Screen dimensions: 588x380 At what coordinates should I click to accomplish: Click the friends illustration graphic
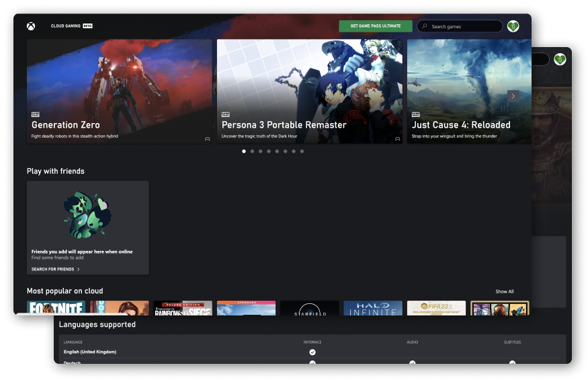(x=87, y=215)
